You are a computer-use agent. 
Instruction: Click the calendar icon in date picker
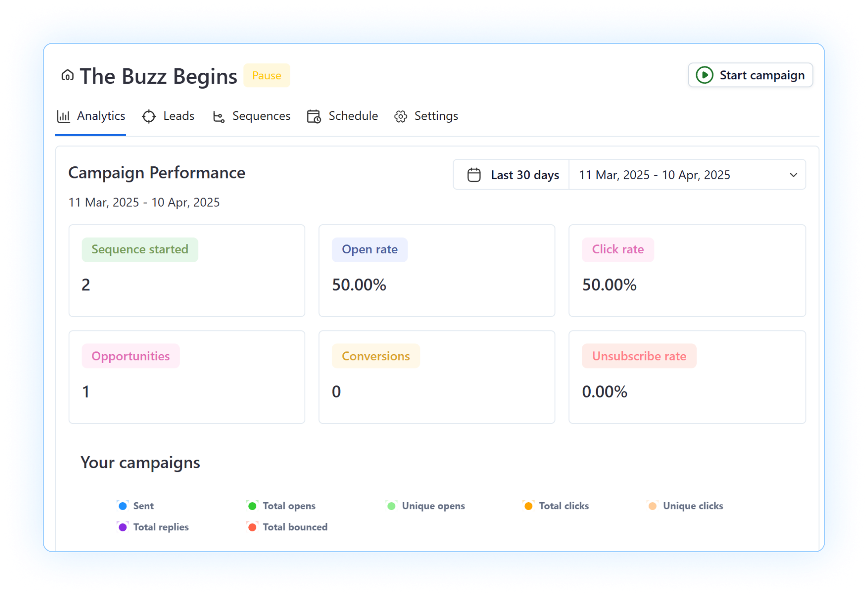473,175
